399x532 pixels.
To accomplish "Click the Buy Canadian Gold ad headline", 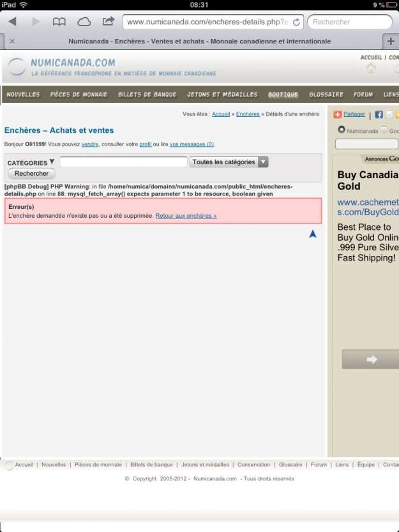I will coord(368,180).
